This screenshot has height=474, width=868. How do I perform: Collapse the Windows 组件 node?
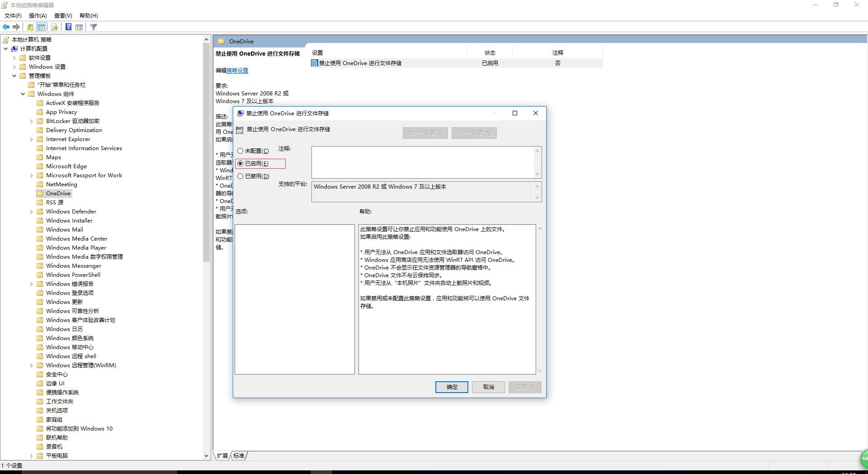[23, 94]
